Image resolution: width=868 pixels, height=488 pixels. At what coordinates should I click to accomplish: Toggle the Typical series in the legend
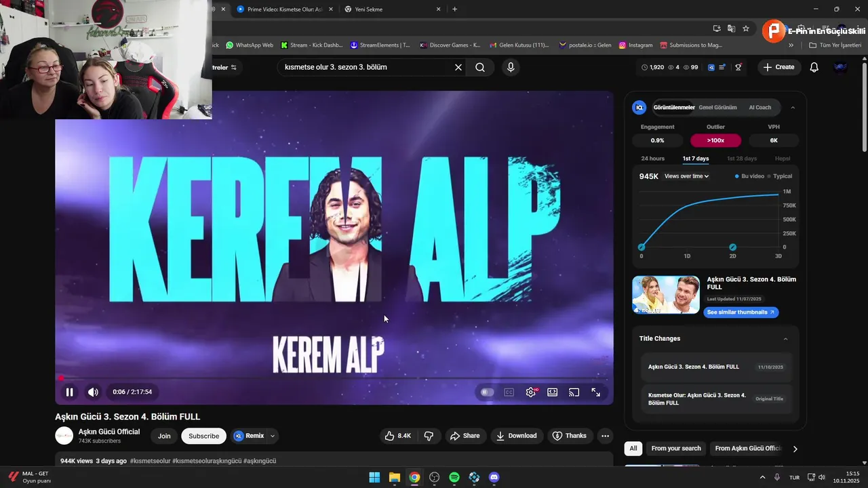tap(780, 176)
